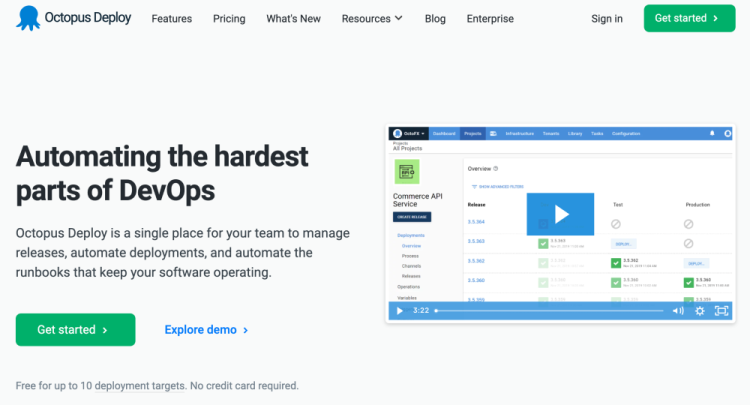The image size is (750, 405).
Task: Play the video using the large center button
Action: point(560,214)
